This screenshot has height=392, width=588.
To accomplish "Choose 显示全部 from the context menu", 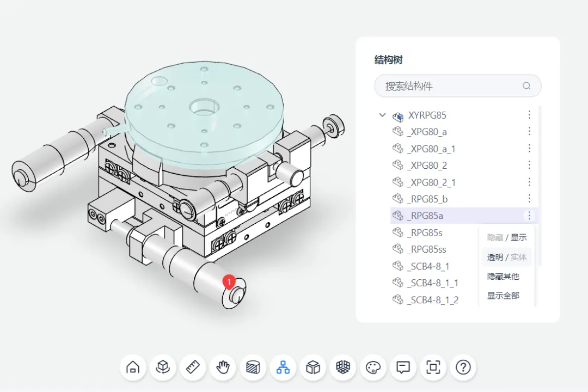I will [x=503, y=296].
